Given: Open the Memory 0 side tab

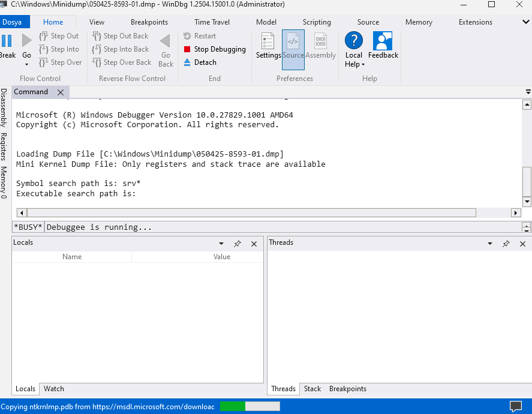Looking at the screenshot, I should 4,182.
